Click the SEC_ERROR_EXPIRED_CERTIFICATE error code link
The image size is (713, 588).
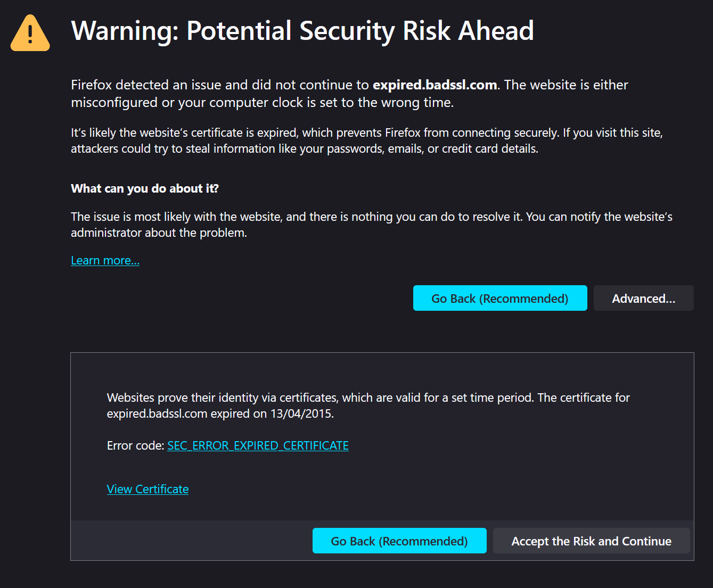(x=258, y=445)
